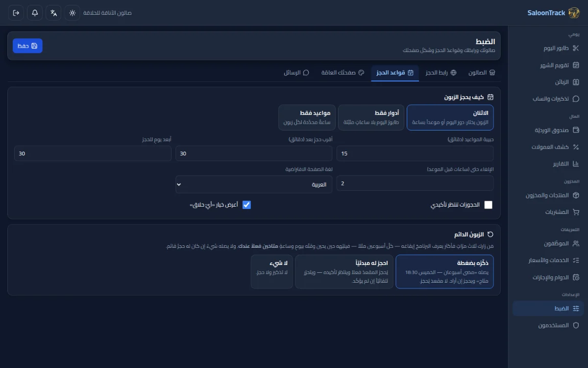
Task: Click the حفظ save button
Action: [x=27, y=46]
